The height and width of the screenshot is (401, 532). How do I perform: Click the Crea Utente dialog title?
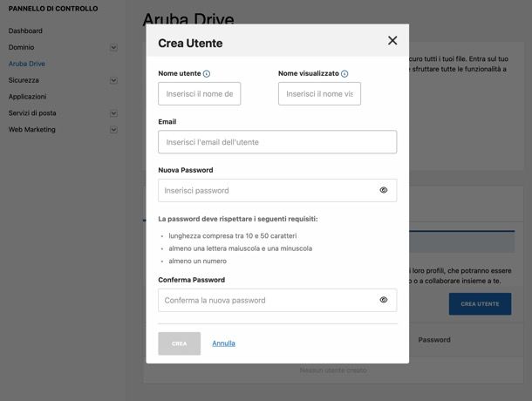point(190,43)
